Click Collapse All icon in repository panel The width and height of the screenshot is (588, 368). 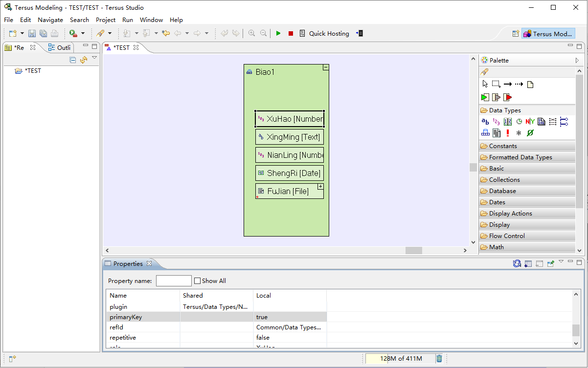(x=73, y=60)
